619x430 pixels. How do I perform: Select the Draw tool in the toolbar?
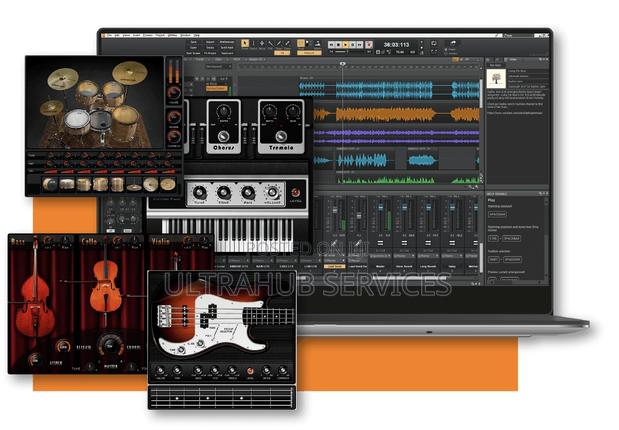(279, 43)
